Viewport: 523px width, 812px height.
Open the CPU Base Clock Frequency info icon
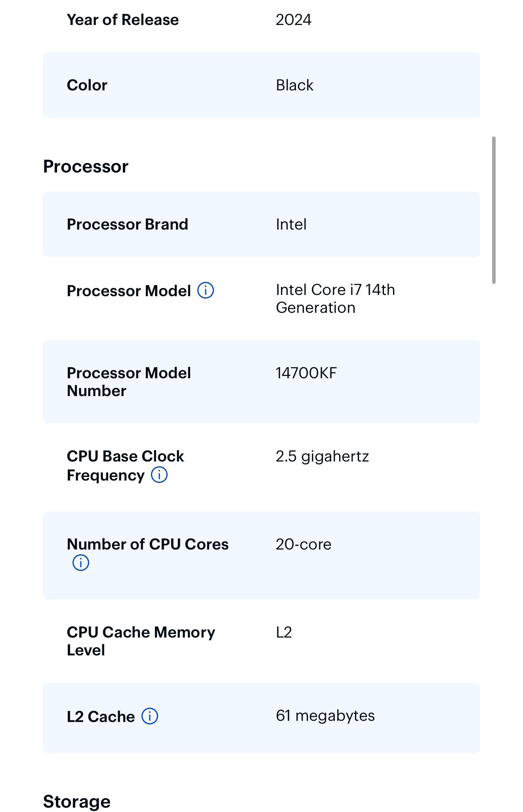click(x=159, y=475)
